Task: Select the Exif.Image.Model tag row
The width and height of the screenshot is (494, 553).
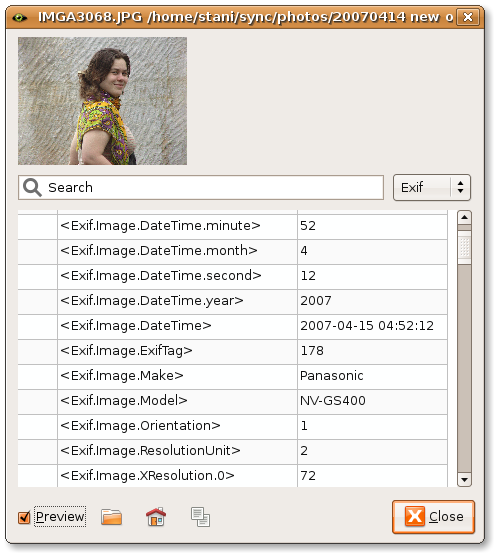Action: tap(233, 401)
